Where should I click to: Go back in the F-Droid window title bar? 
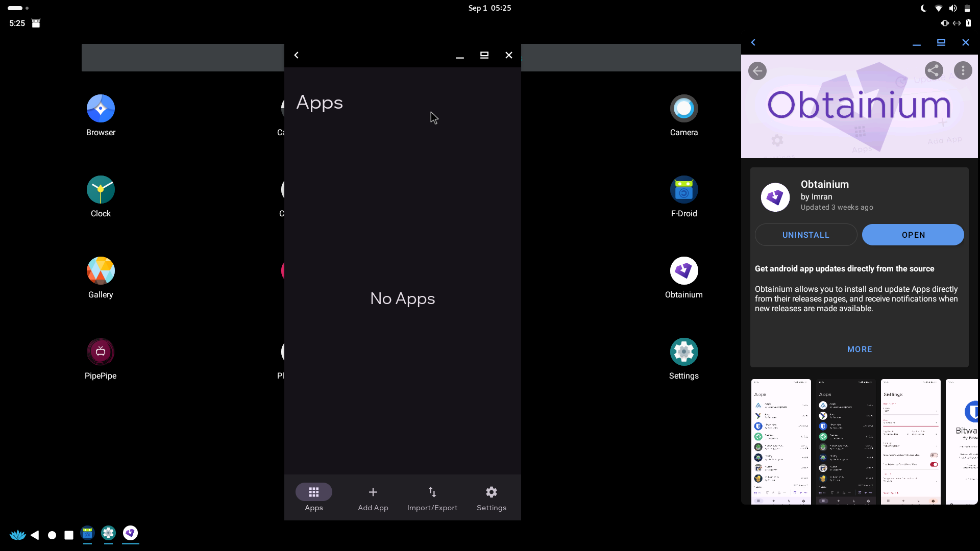tap(753, 42)
